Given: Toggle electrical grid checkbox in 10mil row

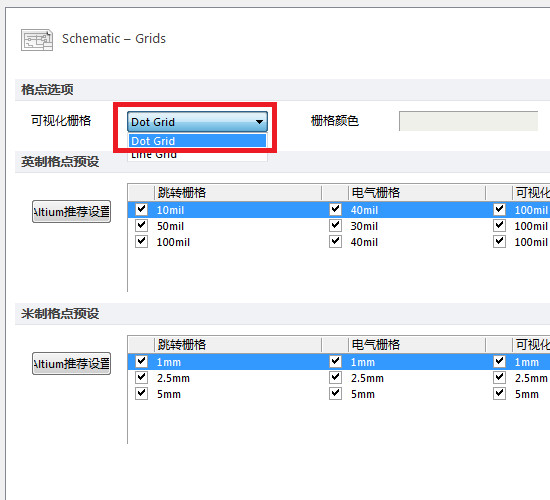Looking at the screenshot, I should coord(335,209).
